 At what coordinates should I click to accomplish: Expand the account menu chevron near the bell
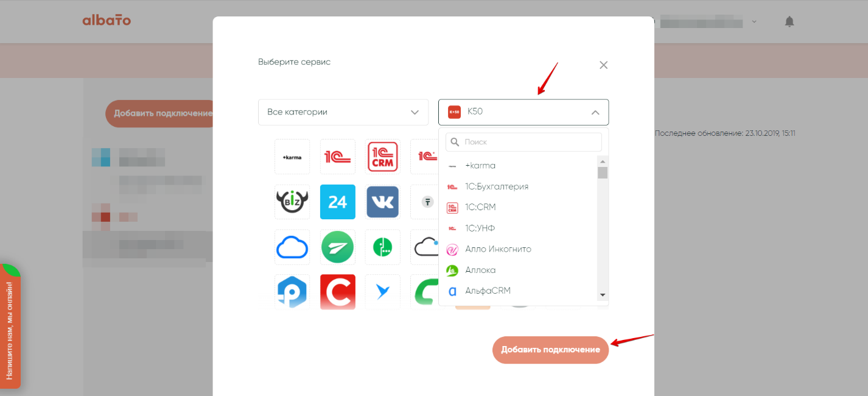(x=754, y=22)
